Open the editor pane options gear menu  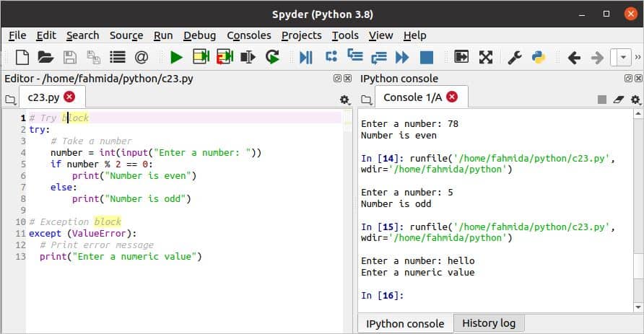344,100
